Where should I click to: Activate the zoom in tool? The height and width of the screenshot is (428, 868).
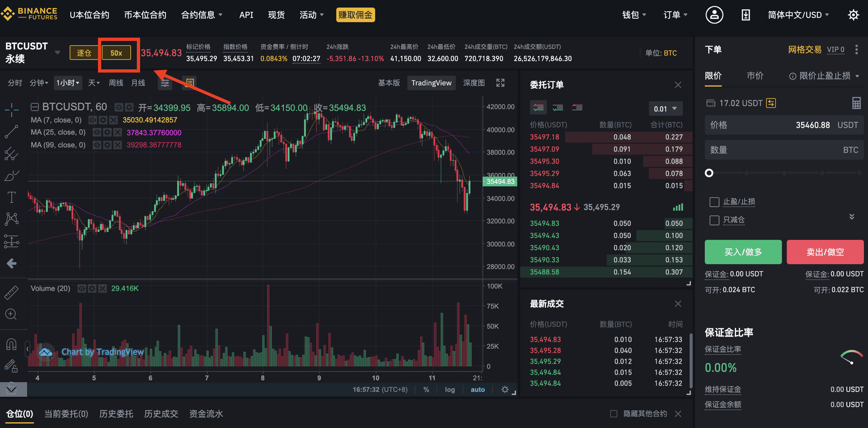pyautogui.click(x=12, y=314)
